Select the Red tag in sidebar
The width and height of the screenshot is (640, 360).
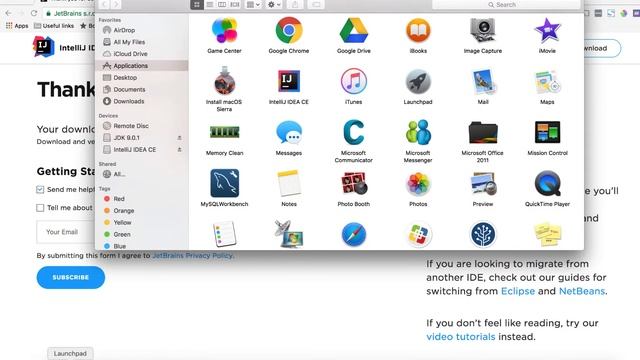118,199
